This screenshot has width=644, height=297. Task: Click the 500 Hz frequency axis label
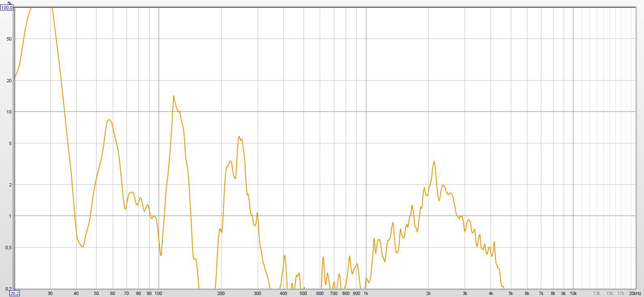[303, 293]
